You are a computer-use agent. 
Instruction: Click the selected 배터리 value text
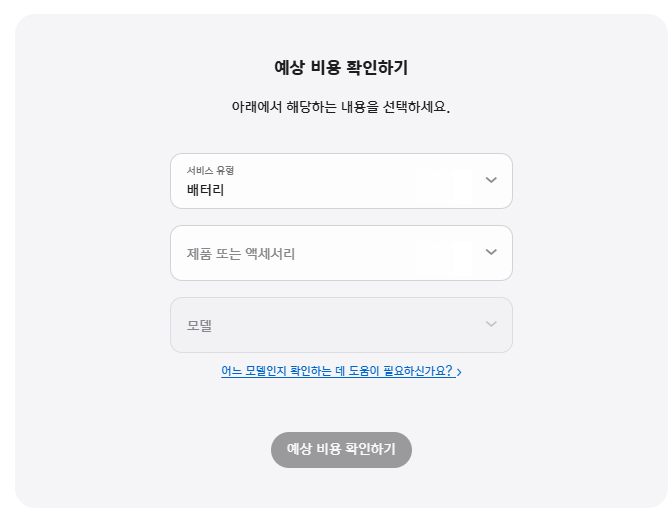pos(205,188)
